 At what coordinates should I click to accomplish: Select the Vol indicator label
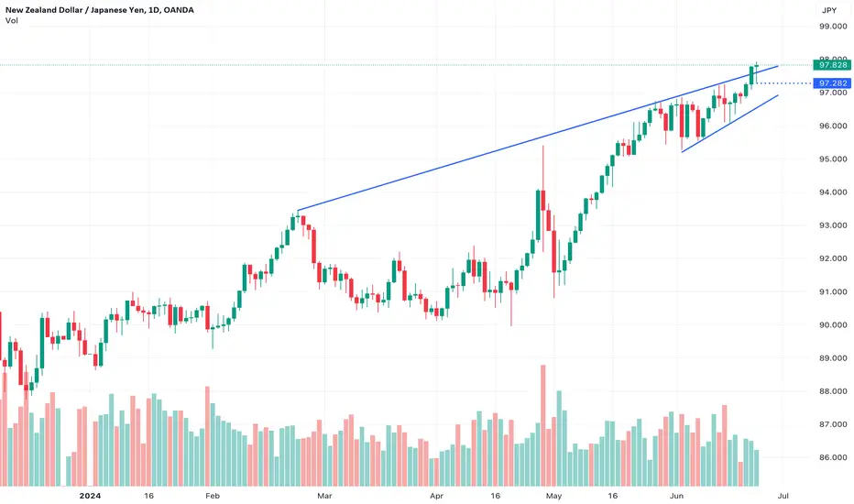pyautogui.click(x=11, y=21)
